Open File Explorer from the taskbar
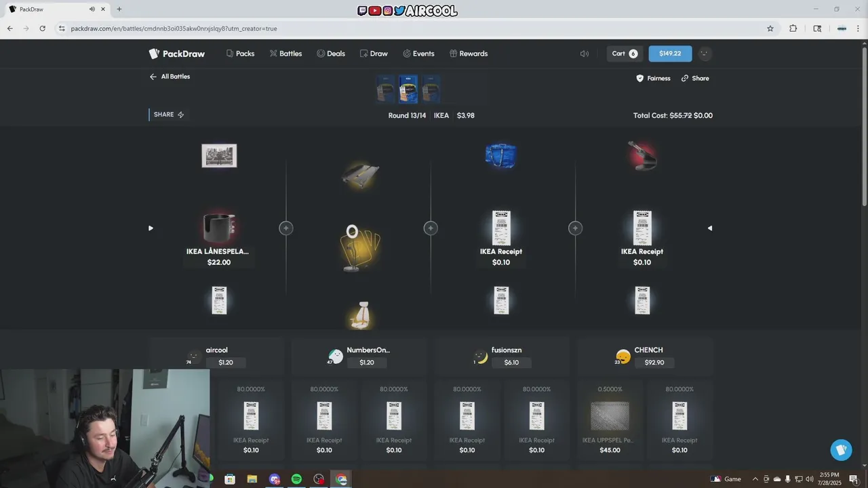 (252, 479)
